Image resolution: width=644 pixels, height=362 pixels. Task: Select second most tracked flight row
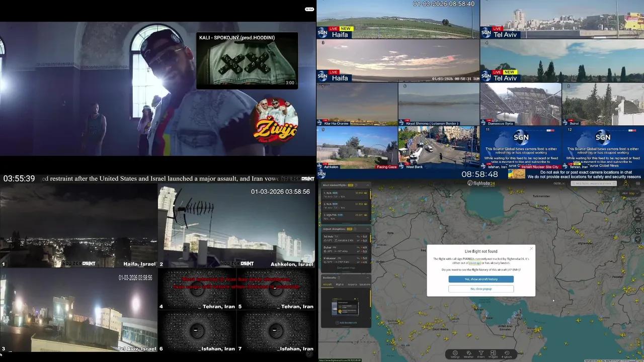tap(346, 205)
